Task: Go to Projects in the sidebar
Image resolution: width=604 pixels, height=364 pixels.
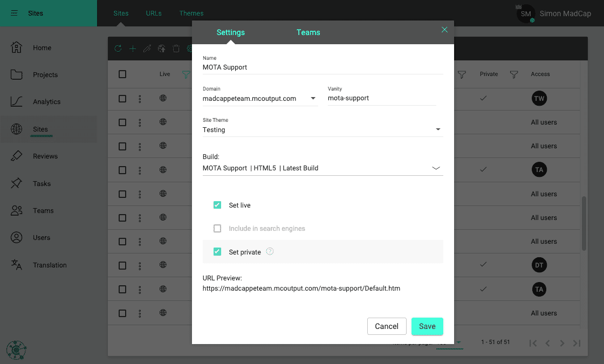Action: 45,75
